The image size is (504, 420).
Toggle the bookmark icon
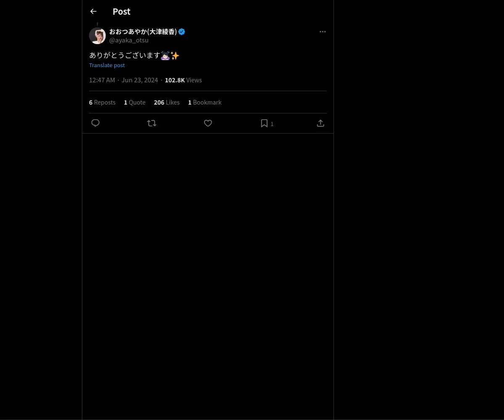[x=264, y=123]
